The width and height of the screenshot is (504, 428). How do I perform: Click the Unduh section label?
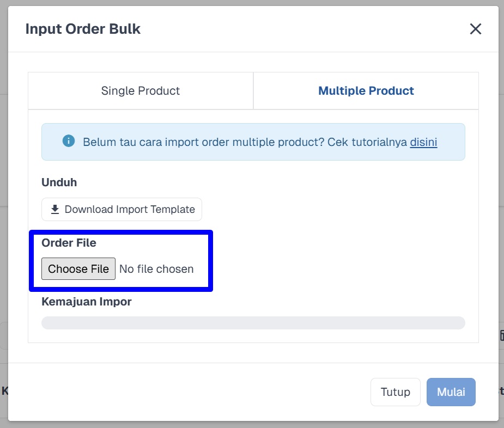pos(59,182)
